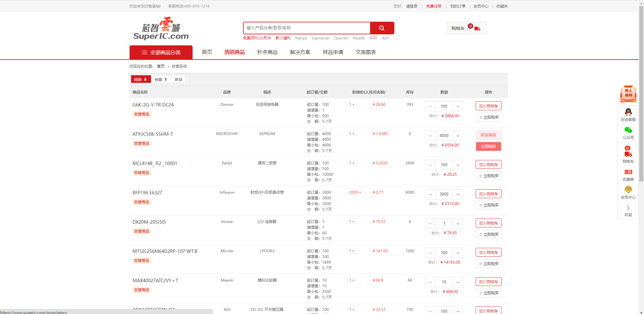
Task: Open 会员中心 link in top bar
Action: [481, 6]
